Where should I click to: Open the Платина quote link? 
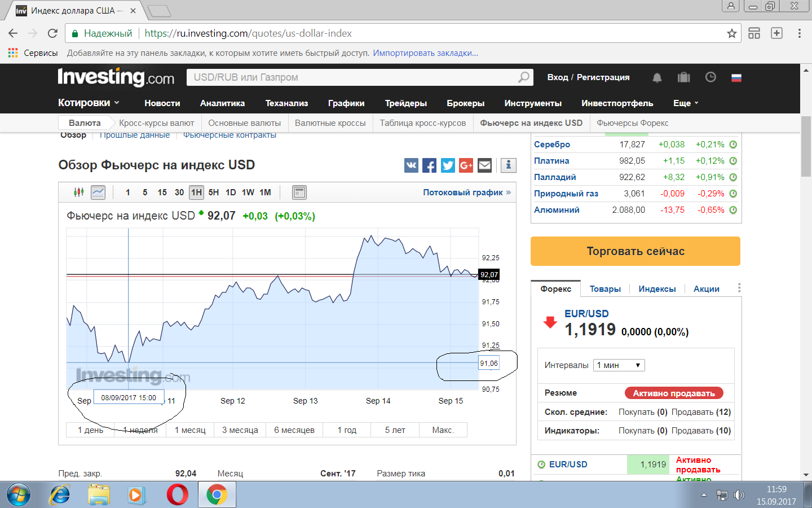click(551, 161)
